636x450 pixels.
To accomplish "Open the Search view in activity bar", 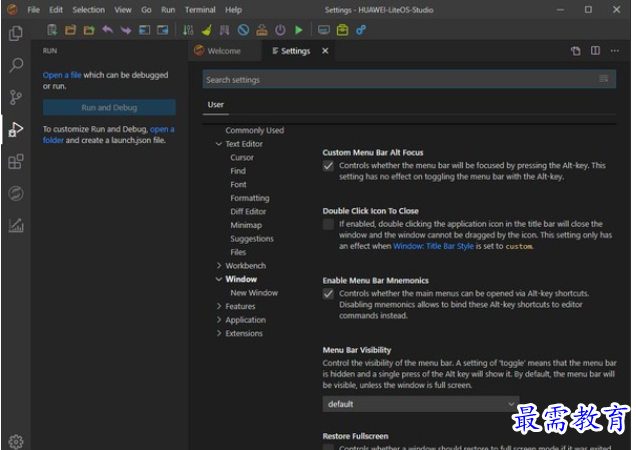I will point(15,65).
